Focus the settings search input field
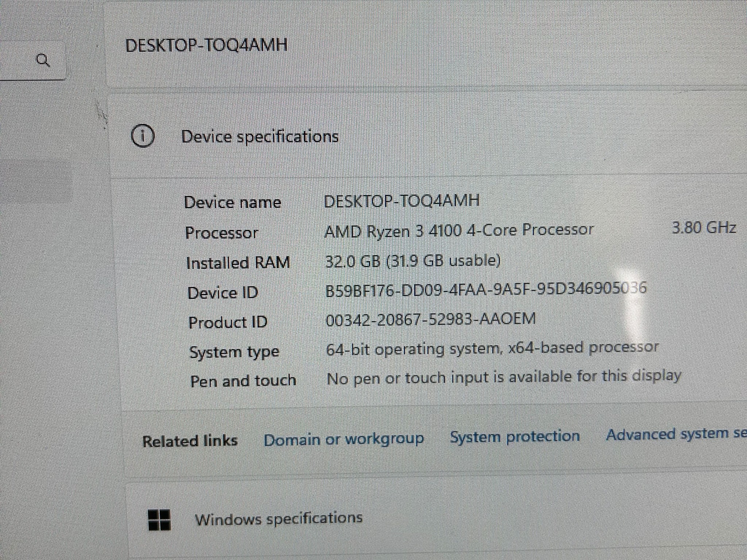This screenshot has height=560, width=747. click(33, 61)
